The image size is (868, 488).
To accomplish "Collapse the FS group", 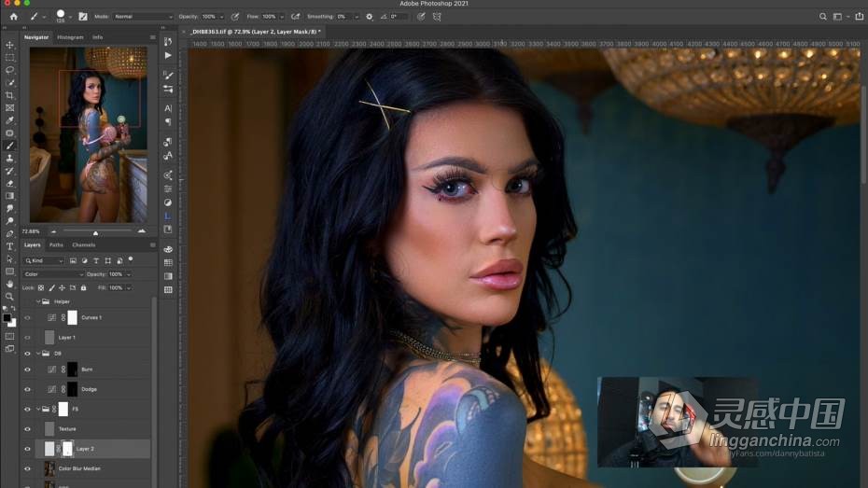I will click(x=38, y=409).
